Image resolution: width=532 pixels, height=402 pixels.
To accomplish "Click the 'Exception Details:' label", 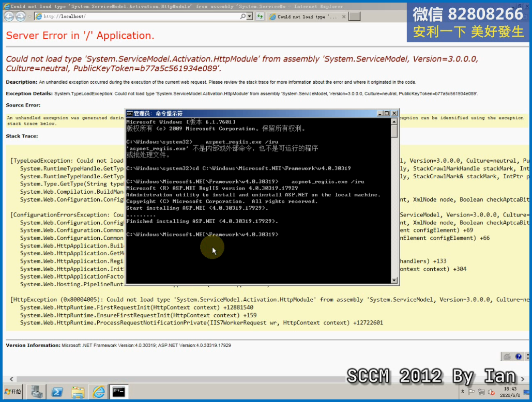I will [29, 94].
